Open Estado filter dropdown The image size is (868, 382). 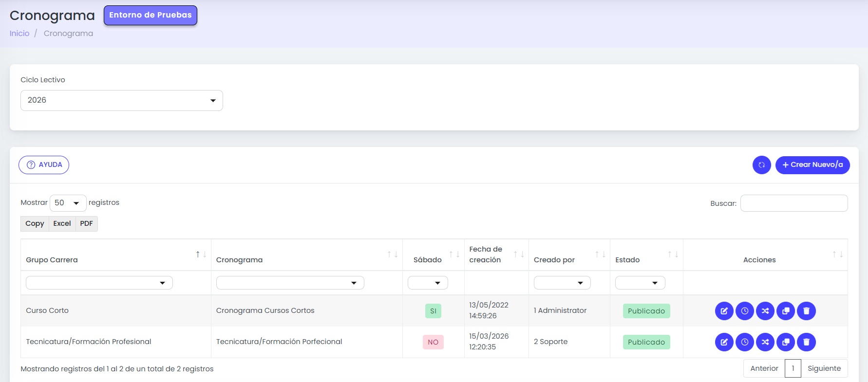pos(640,283)
